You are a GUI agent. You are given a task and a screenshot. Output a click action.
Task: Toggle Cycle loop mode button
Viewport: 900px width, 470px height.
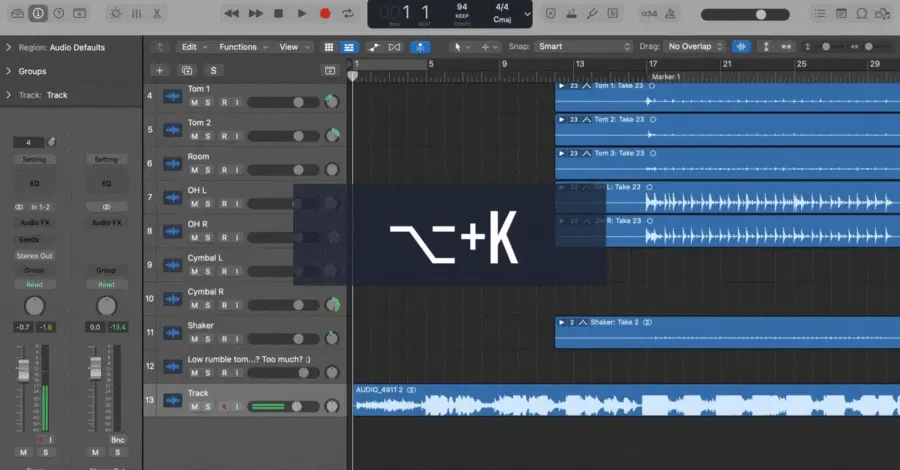click(348, 13)
